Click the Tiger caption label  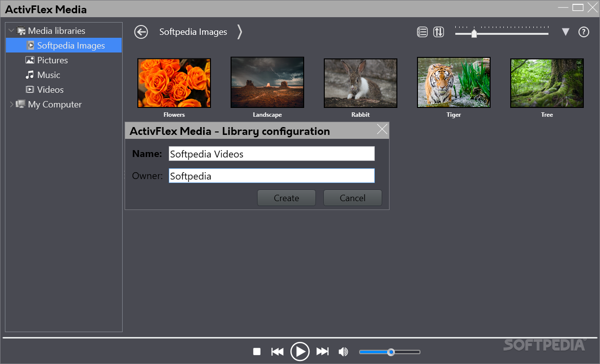coord(454,115)
